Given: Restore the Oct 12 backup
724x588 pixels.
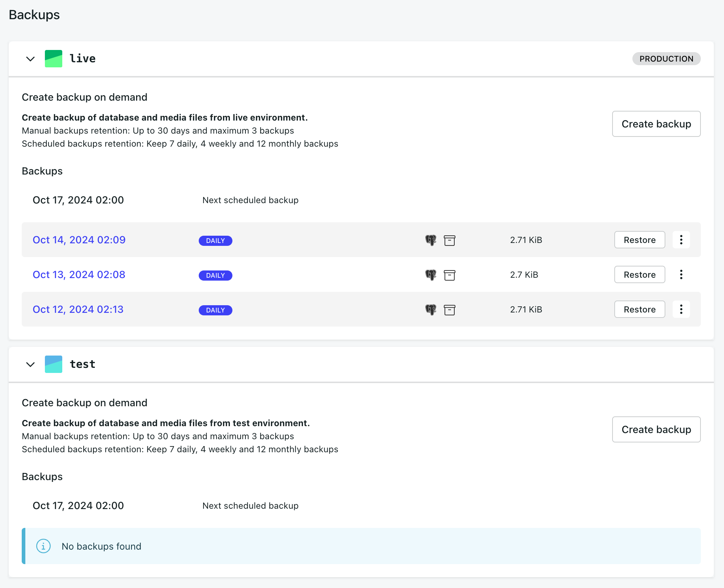Looking at the screenshot, I should [640, 309].
